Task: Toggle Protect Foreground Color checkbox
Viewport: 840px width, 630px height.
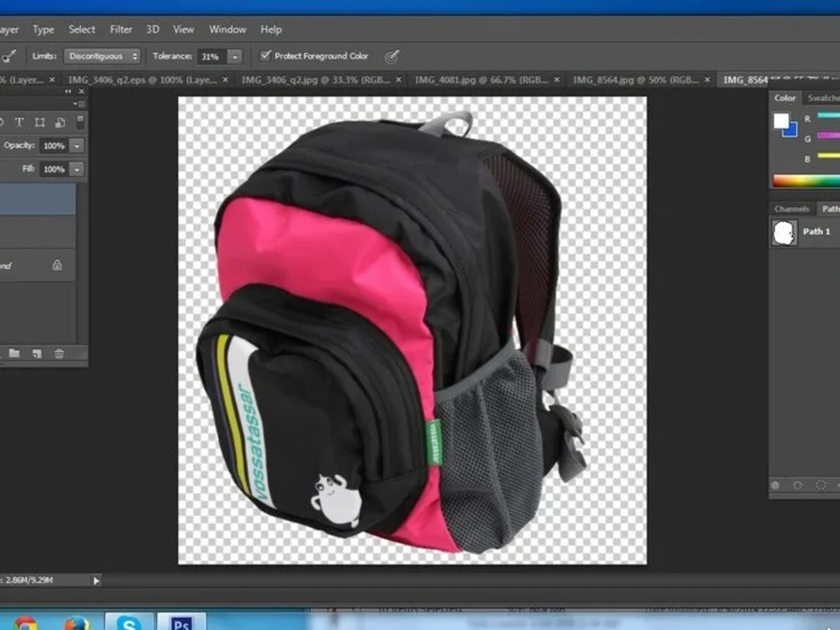Action: tap(265, 55)
